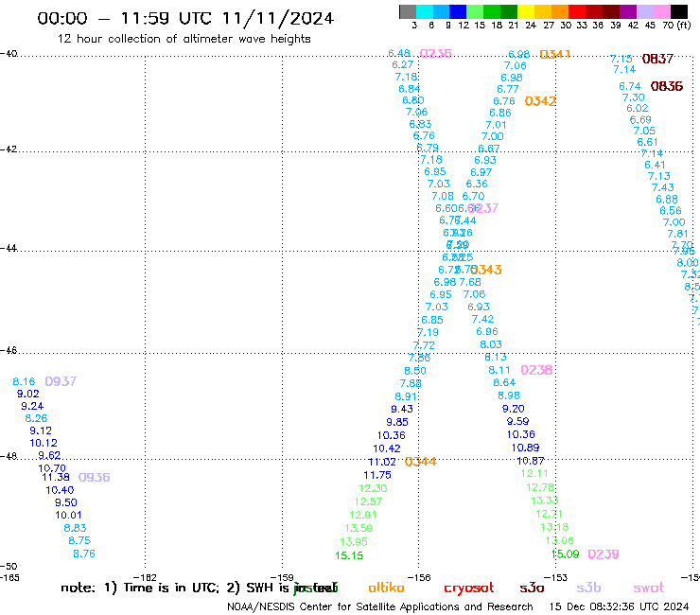
Task: Click the wave height value 10.12
Action: [x=44, y=444]
